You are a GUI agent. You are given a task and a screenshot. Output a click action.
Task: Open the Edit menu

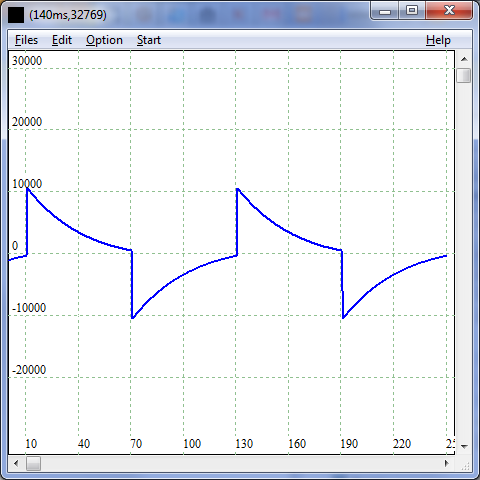[62, 40]
